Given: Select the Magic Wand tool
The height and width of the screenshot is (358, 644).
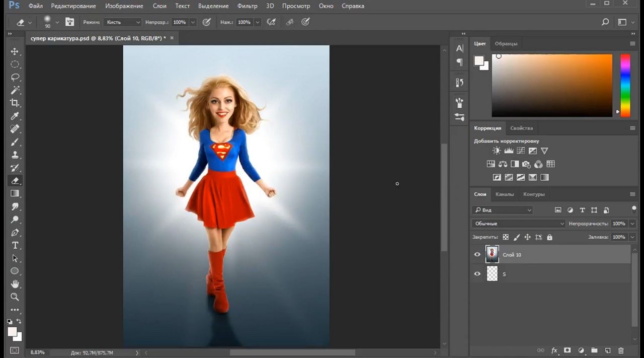Looking at the screenshot, I should click(x=15, y=90).
